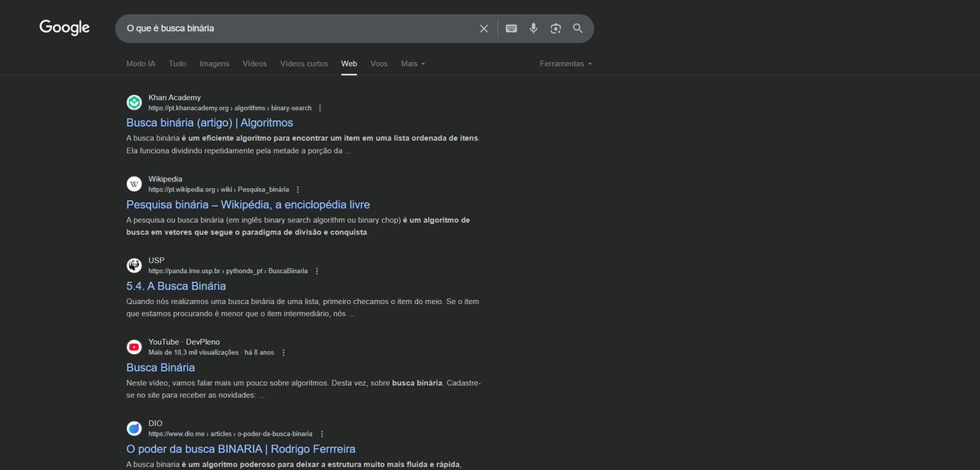This screenshot has width=980, height=470.
Task: Open three-dot menu for Wikipedia result
Action: pos(297,190)
